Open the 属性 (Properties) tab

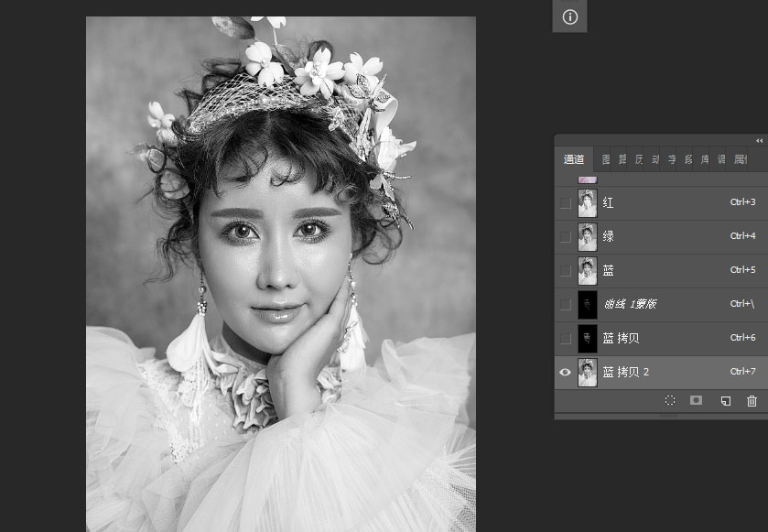point(741,159)
